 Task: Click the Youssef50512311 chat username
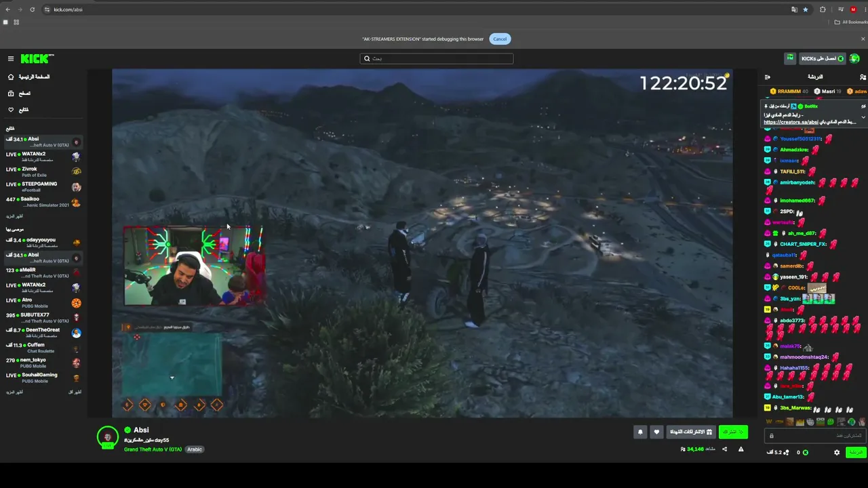coord(801,139)
